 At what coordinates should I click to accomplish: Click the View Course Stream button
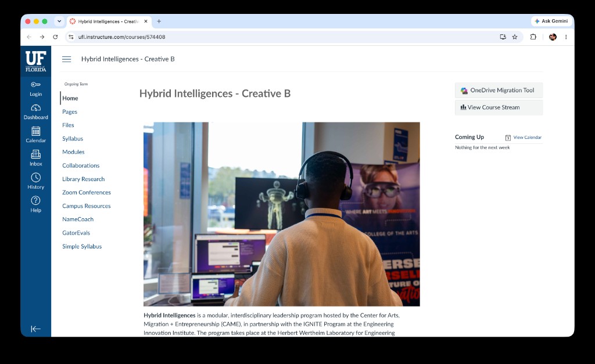[x=499, y=107]
